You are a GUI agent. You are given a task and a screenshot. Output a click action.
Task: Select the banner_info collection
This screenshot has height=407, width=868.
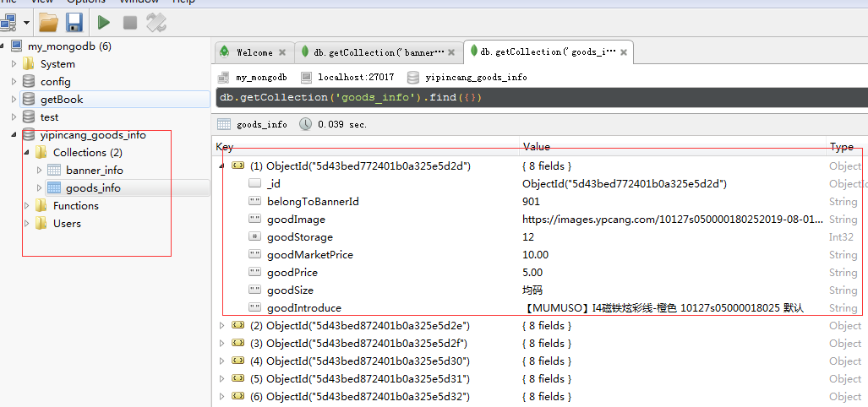tap(95, 171)
